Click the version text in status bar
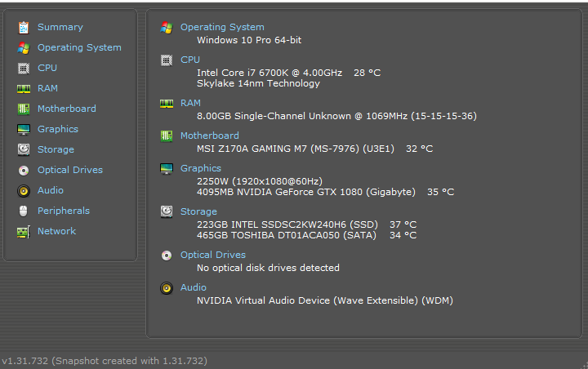 click(105, 361)
